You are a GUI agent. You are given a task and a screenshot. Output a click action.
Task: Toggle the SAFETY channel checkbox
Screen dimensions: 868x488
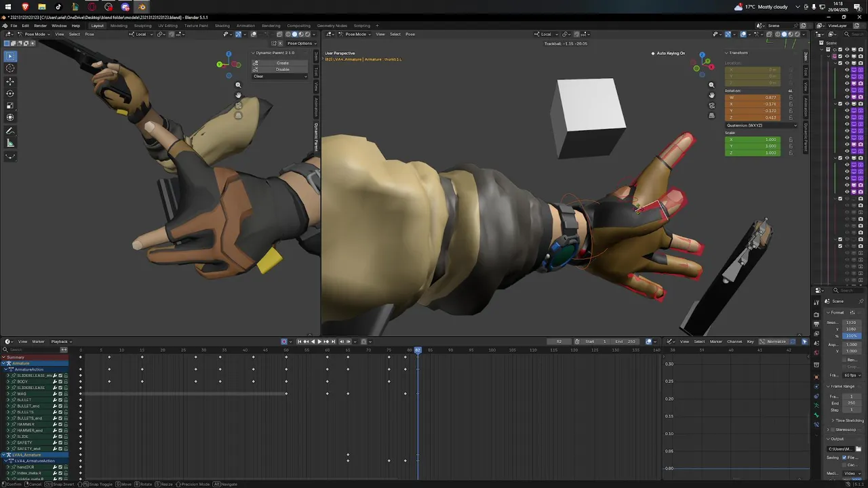coord(60,443)
